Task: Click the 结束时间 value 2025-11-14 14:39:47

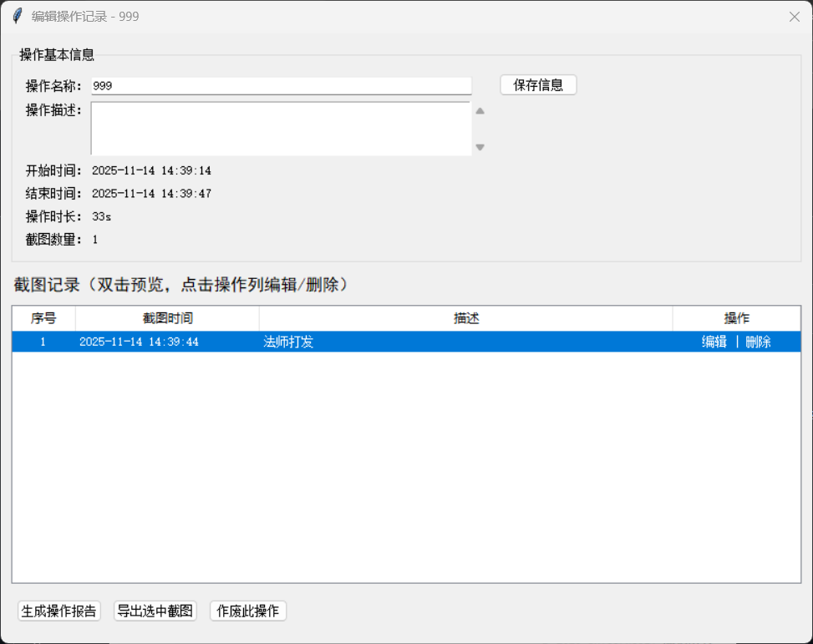Action: pyautogui.click(x=151, y=194)
